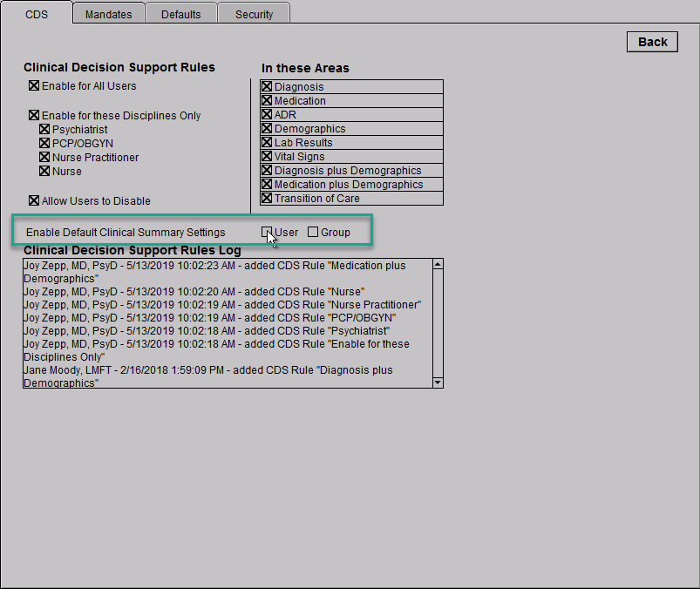Enable the User clinical summary checkbox

(268, 233)
